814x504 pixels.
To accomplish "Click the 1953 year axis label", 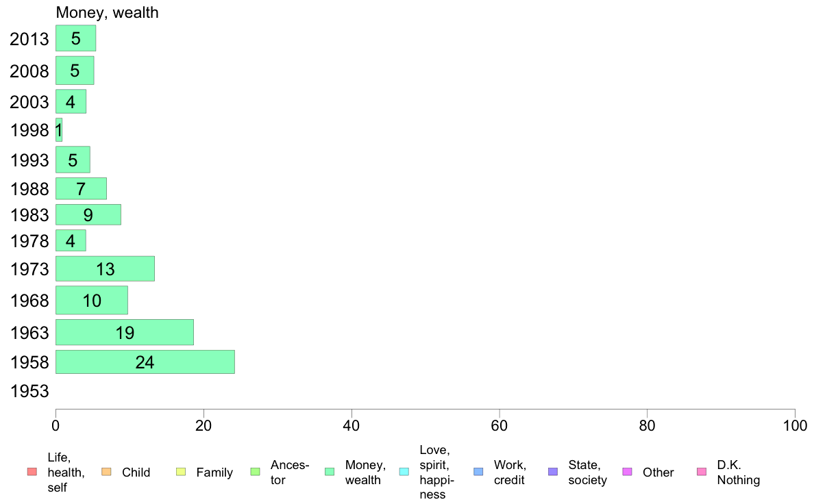I will pos(29,391).
